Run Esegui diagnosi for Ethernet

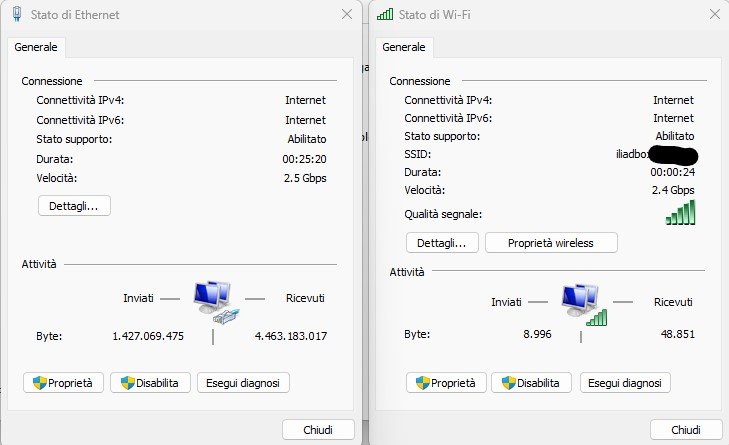click(243, 383)
